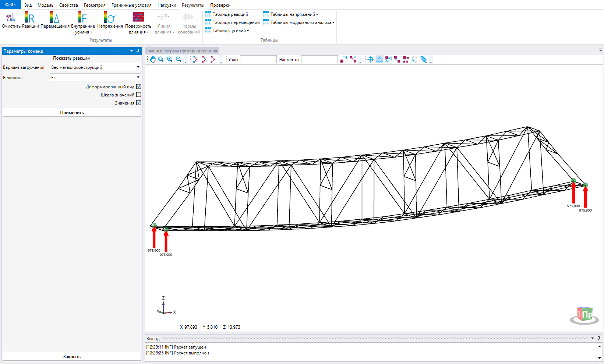Pin the Вывод output panel
This screenshot has height=364, width=604.
(x=598, y=338)
